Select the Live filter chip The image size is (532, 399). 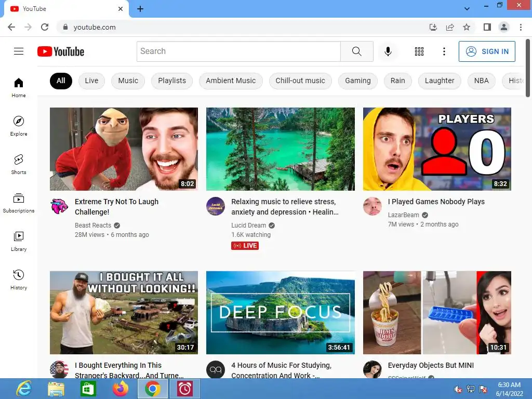click(91, 81)
